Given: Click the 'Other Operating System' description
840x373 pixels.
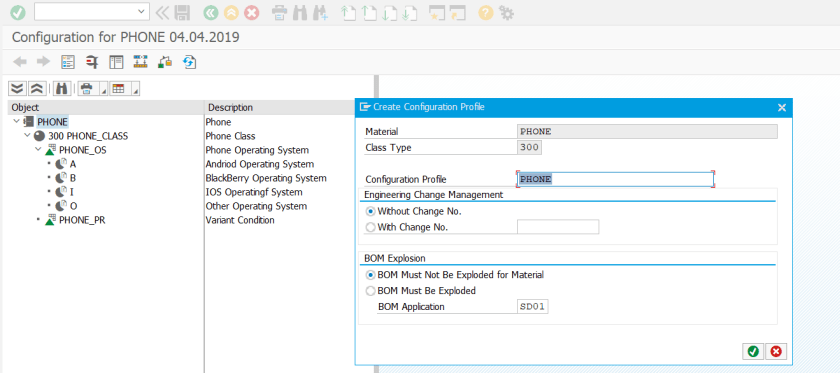Looking at the screenshot, I should coord(256,206).
